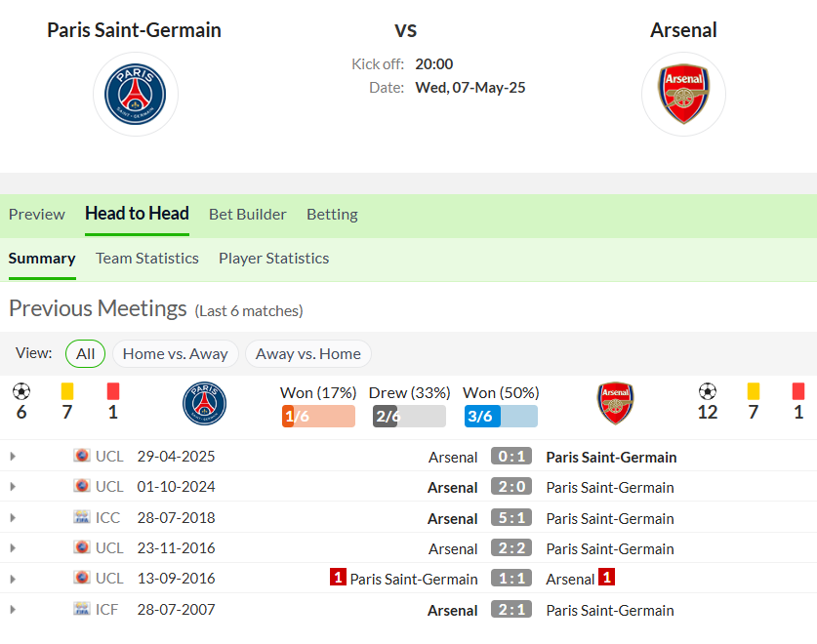Expand the 28-07-2018 ICC match row

[13, 518]
